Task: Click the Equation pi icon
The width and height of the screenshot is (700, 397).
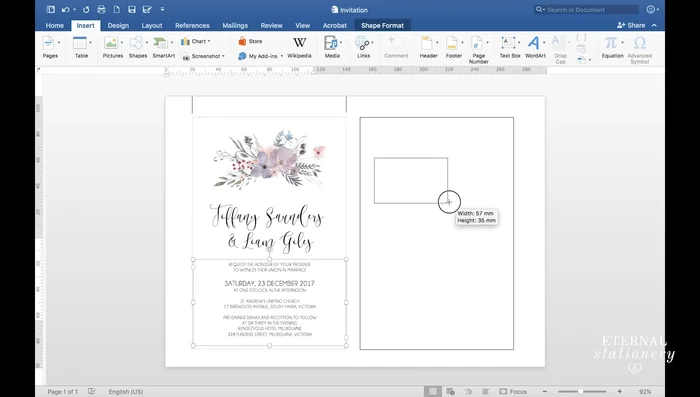Action: 611,43
